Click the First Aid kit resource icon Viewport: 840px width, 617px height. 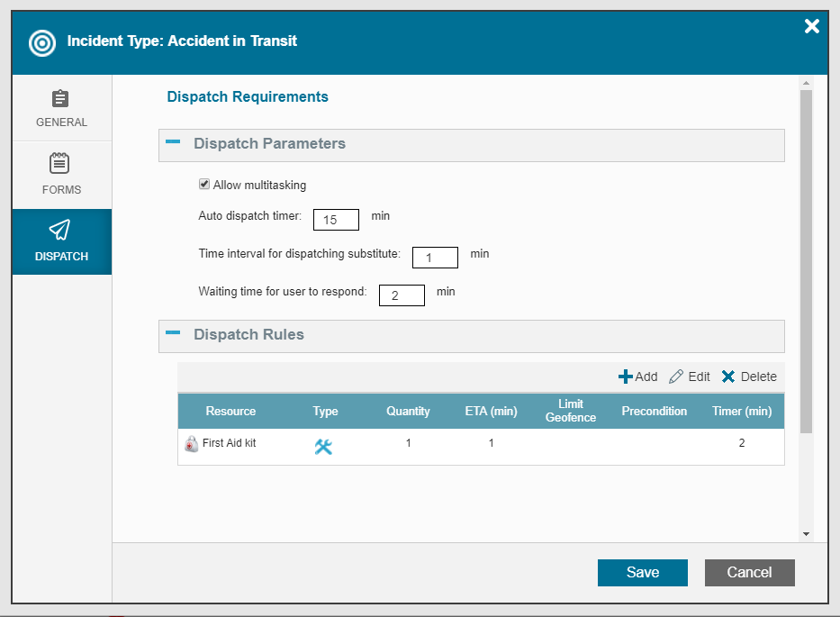[x=191, y=444]
